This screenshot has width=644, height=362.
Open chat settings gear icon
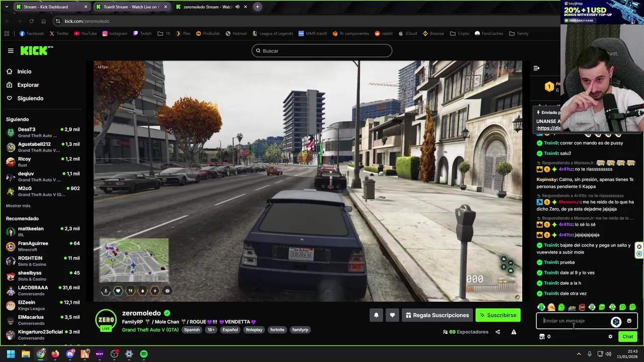coord(610,337)
